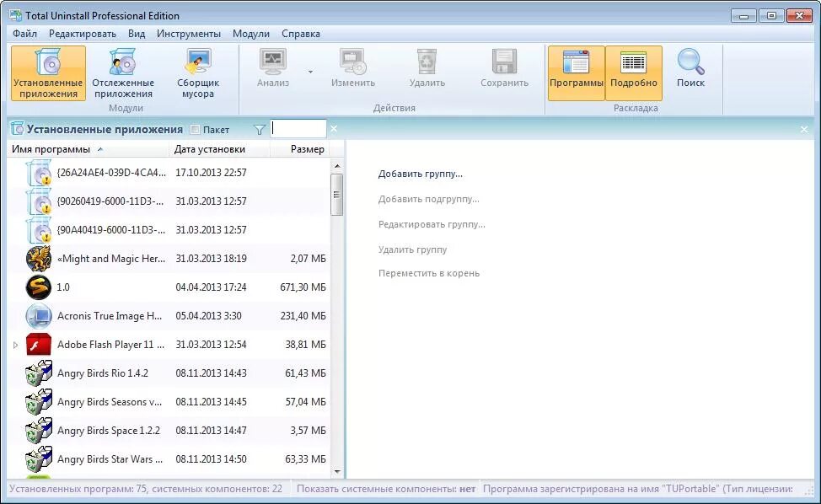Sort by Имя программы column
821x504 pixels.
88,149
